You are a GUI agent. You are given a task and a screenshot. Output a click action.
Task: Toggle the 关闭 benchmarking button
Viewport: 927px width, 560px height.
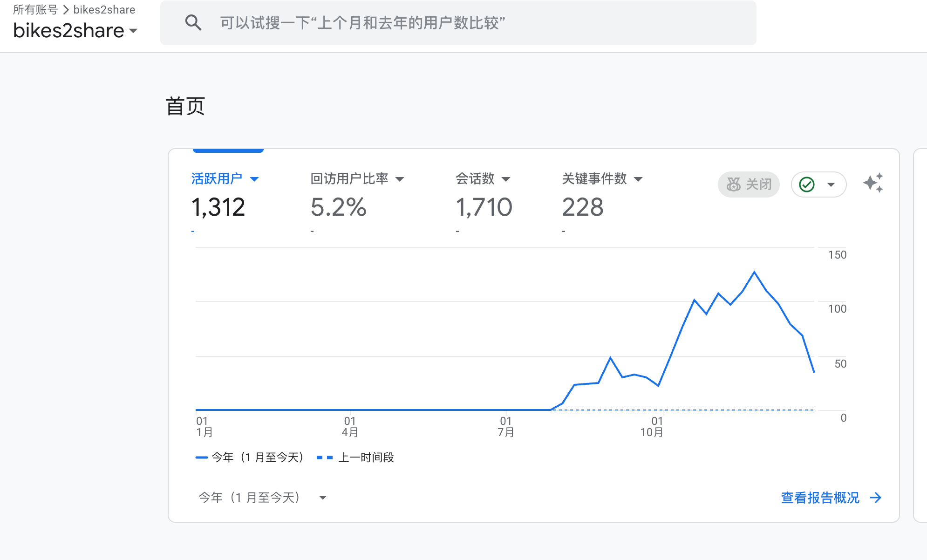[x=749, y=184]
